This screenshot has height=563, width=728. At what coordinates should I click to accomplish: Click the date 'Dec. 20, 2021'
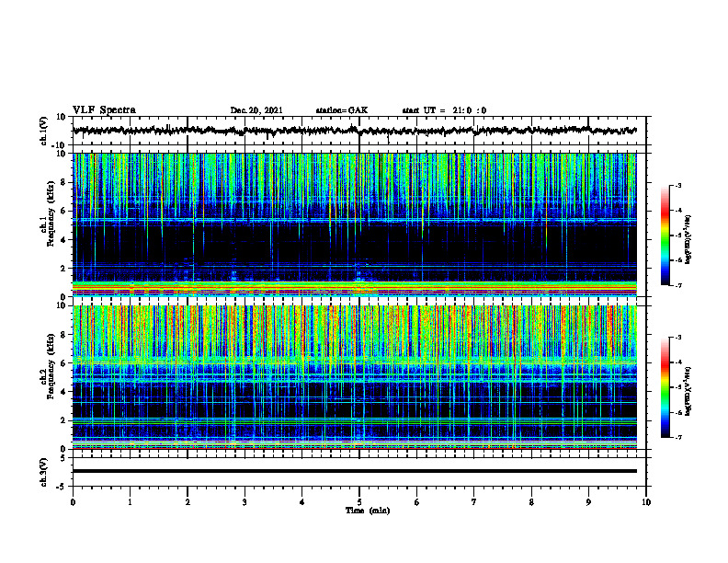(x=256, y=110)
